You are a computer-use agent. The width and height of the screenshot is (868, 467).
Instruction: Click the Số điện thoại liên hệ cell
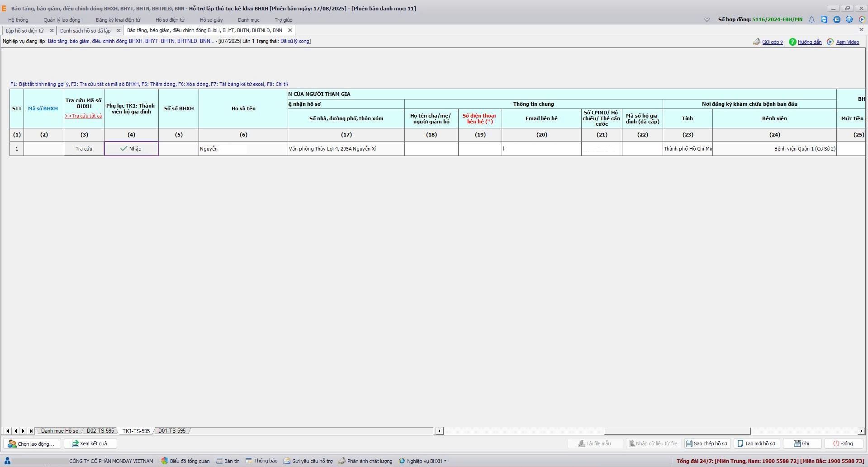(480, 149)
